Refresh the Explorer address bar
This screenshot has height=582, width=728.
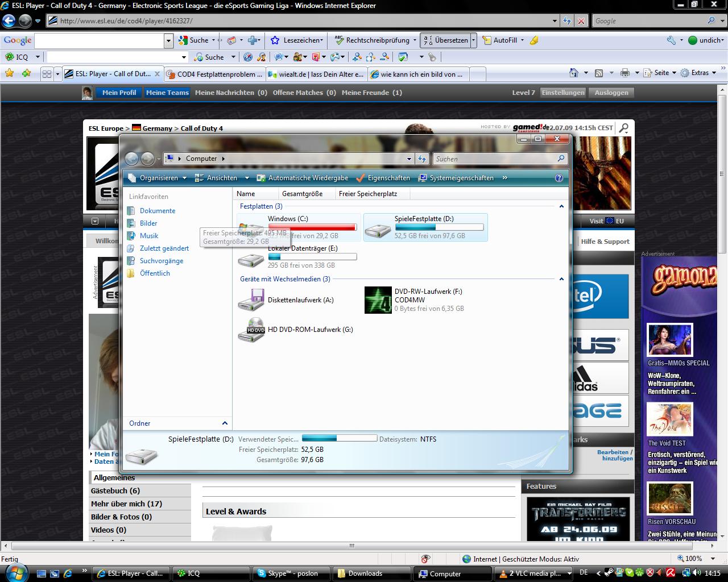(422, 159)
